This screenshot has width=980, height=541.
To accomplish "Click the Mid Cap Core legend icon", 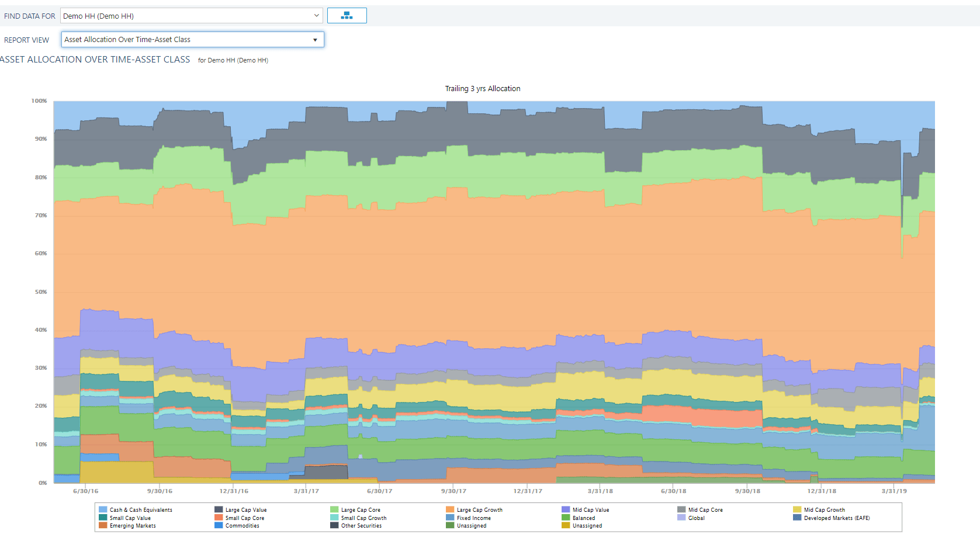I will (681, 509).
